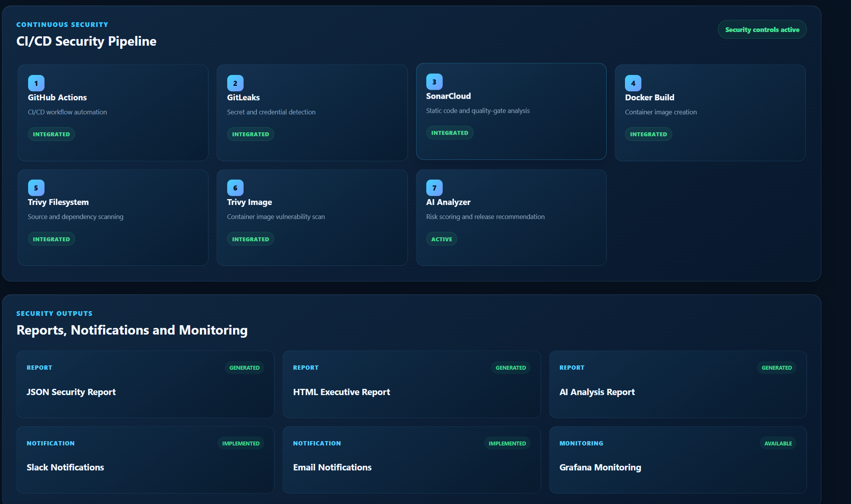The height and width of the screenshot is (504, 851).
Task: Open the AI Analyzer card title
Action: click(448, 202)
